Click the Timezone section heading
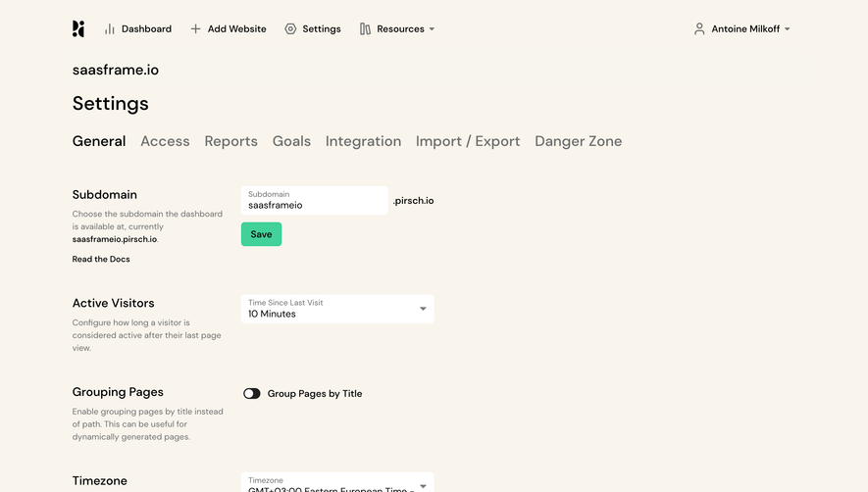Screen dimensions: 868x492 point(100,480)
